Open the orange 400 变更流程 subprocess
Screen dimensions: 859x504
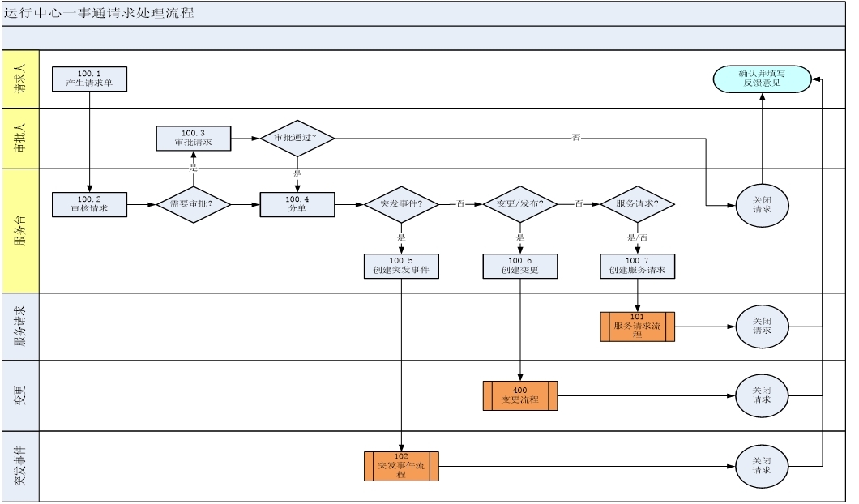tap(519, 395)
